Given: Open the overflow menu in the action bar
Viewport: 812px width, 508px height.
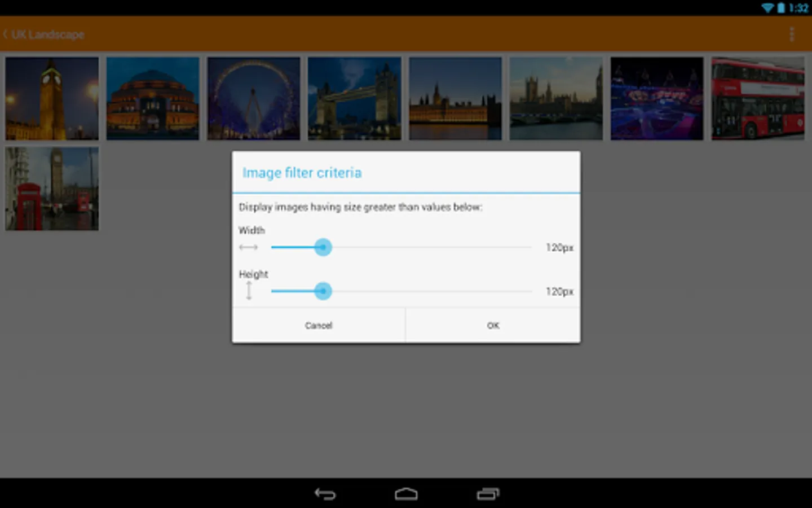Looking at the screenshot, I should [x=792, y=34].
